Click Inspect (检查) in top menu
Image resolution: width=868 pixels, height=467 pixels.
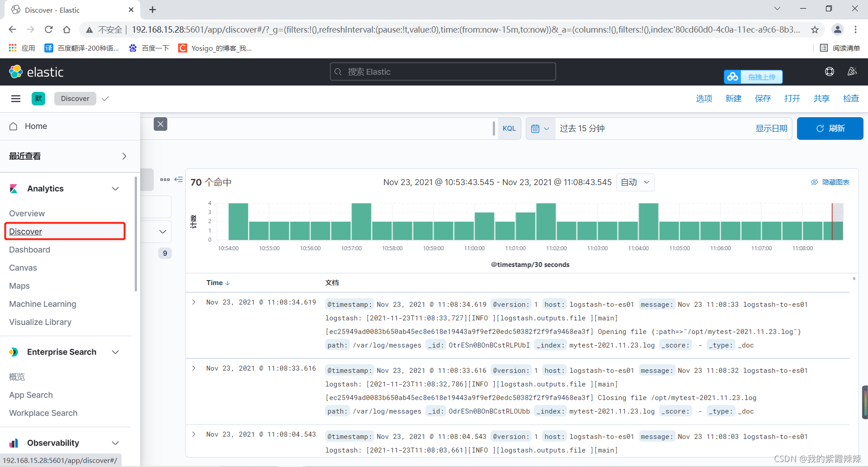pyautogui.click(x=851, y=99)
